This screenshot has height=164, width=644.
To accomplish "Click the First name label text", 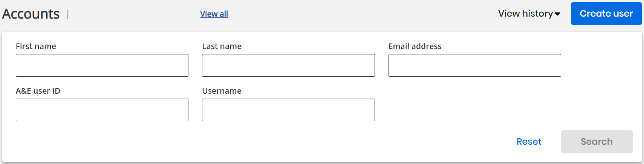I will 36,46.
